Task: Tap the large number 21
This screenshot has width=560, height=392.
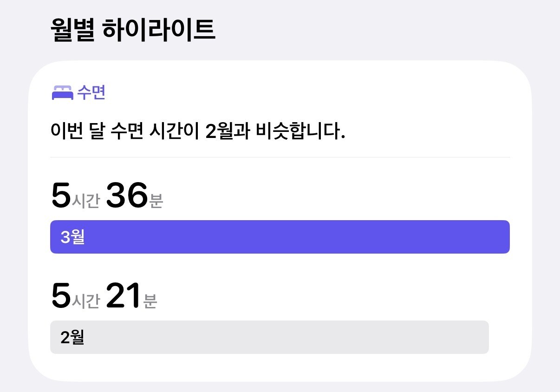Action: (x=124, y=296)
